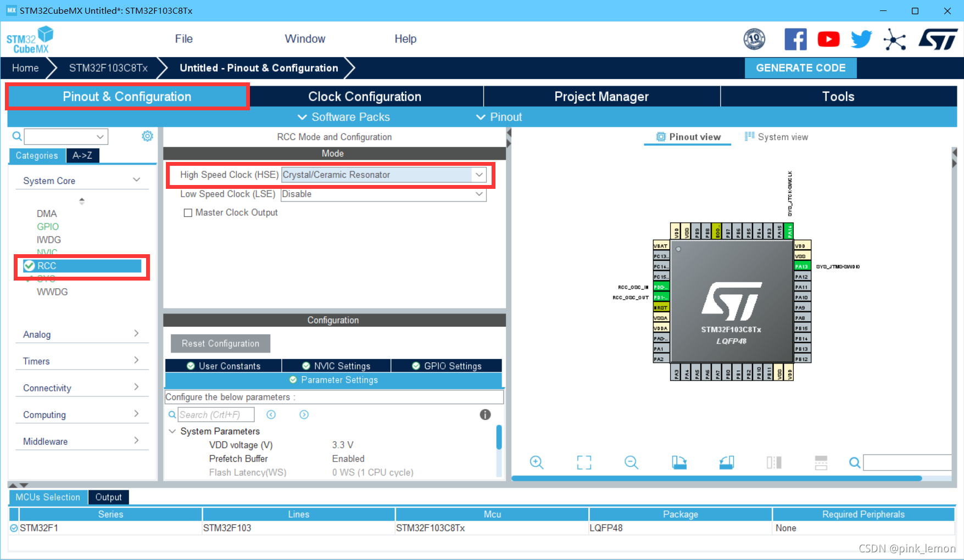Click the Reset Configuration button
The image size is (964, 560).
tap(220, 343)
